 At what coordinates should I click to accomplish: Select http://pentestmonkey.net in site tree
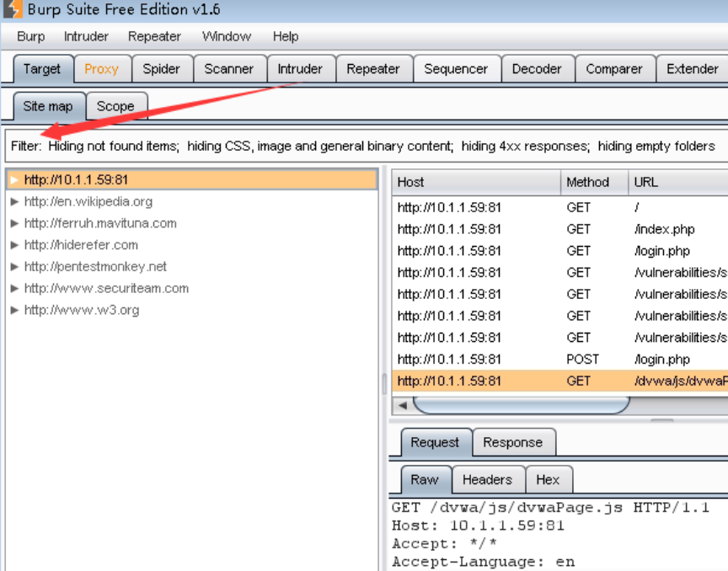(x=95, y=266)
